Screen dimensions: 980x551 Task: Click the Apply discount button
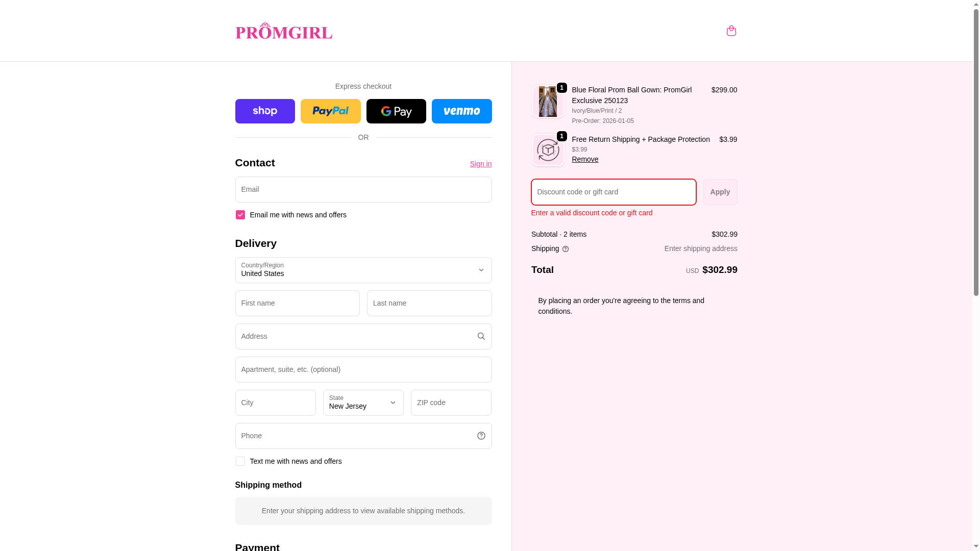tap(720, 192)
